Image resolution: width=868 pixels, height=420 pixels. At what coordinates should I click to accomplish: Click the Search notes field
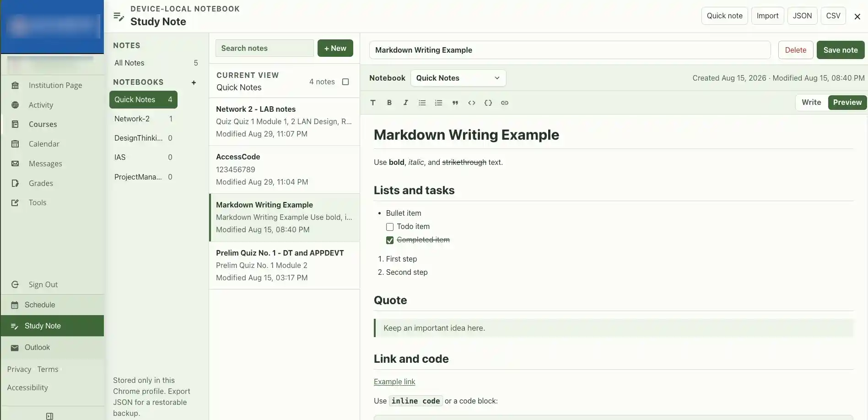(x=264, y=48)
